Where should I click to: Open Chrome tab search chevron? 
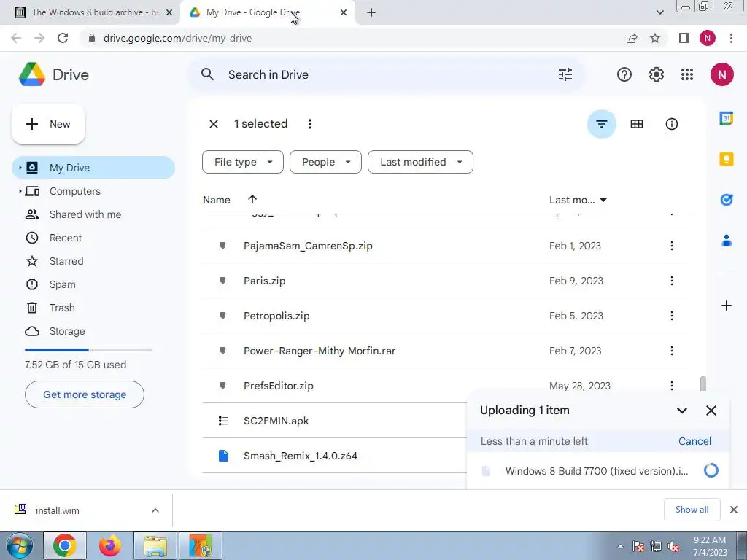click(x=659, y=12)
